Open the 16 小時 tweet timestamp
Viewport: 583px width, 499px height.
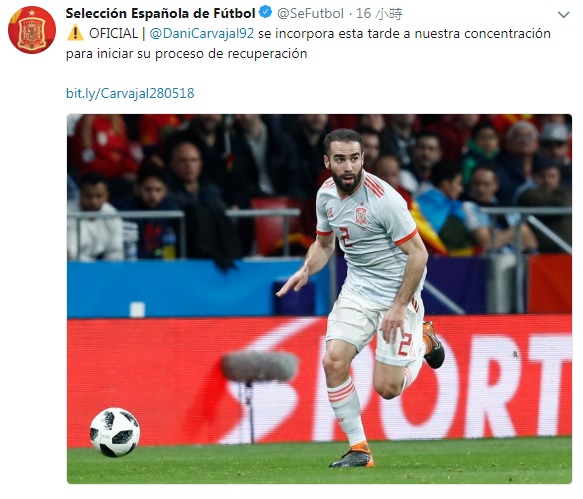tap(380, 14)
